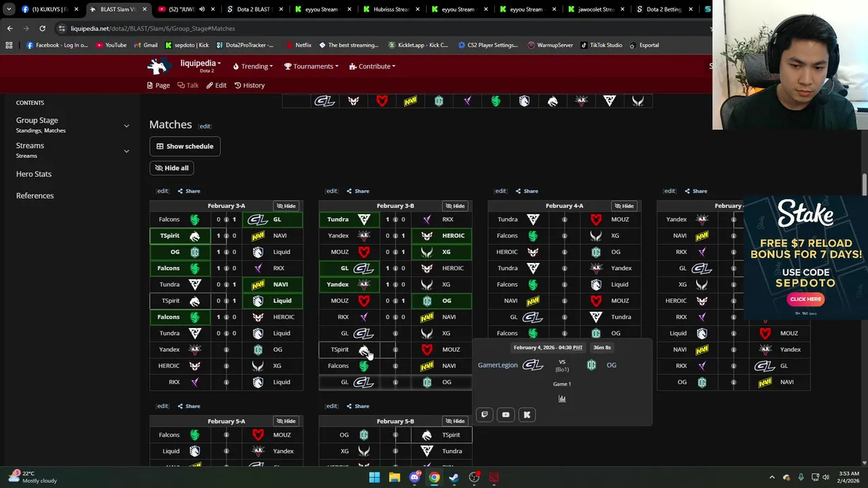The height and width of the screenshot is (488, 868).
Task: Open the Twitch stream icon in match popup
Action: [484, 414]
